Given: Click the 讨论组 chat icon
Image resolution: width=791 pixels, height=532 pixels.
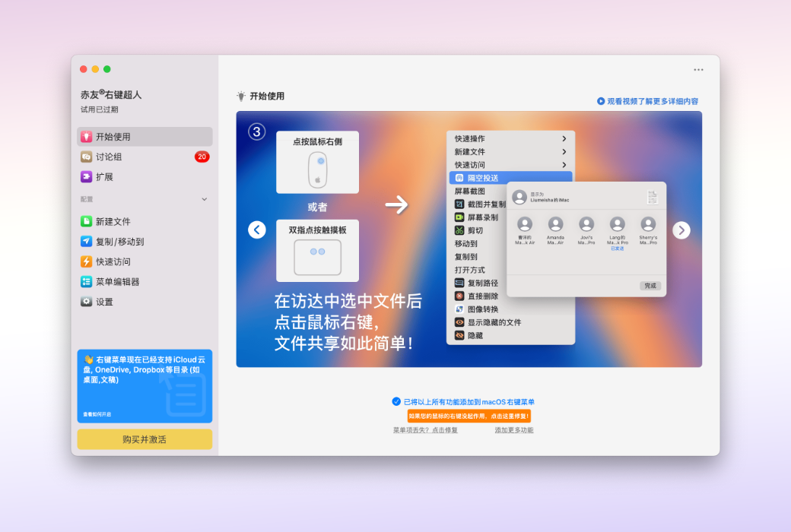Looking at the screenshot, I should [86, 157].
